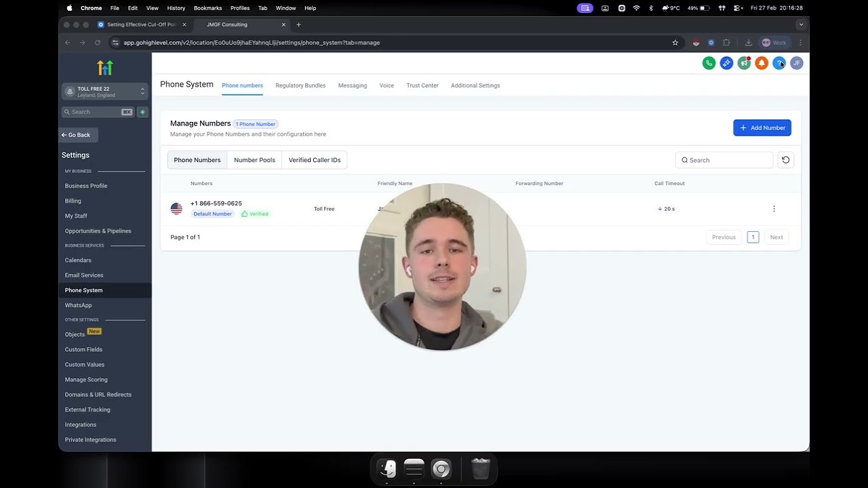The height and width of the screenshot is (488, 868).
Task: Open Chrome from the Dock
Action: click(441, 469)
